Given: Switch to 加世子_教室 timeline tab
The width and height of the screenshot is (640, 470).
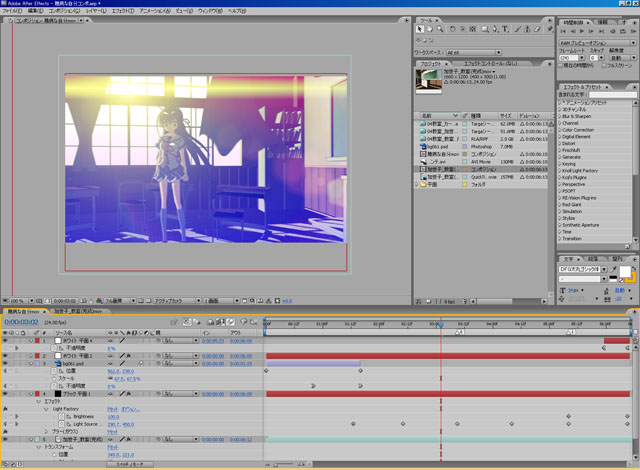Looking at the screenshot, I should pos(78,311).
